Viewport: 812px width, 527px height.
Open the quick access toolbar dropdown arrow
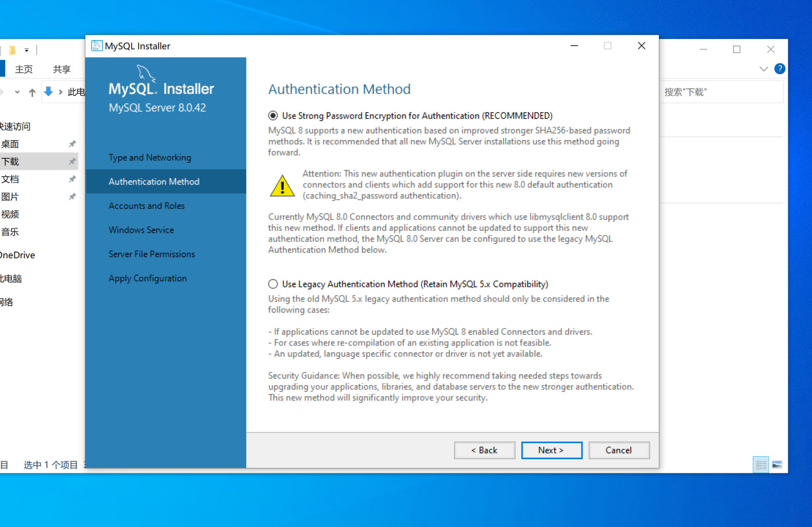point(27,50)
